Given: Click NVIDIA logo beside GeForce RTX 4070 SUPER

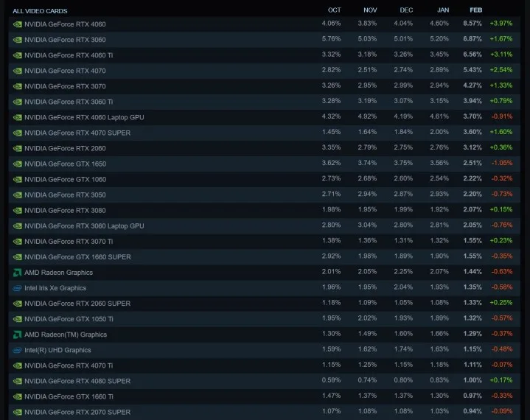Looking at the screenshot, I should [17, 133].
